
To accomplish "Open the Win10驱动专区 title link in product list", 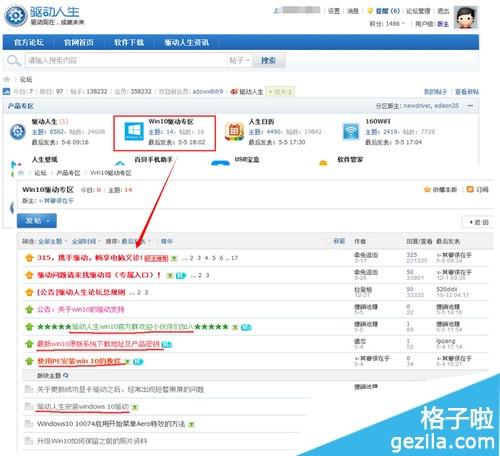I will pos(171,121).
